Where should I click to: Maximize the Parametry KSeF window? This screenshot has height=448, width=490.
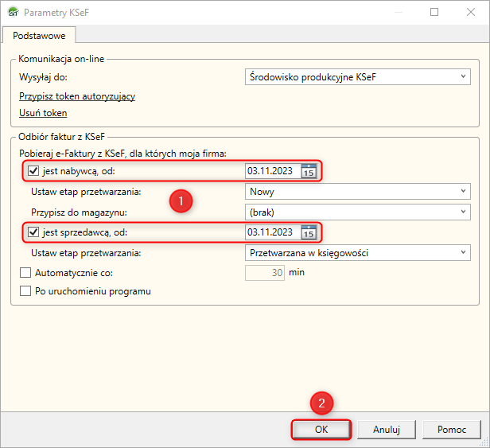(x=434, y=12)
